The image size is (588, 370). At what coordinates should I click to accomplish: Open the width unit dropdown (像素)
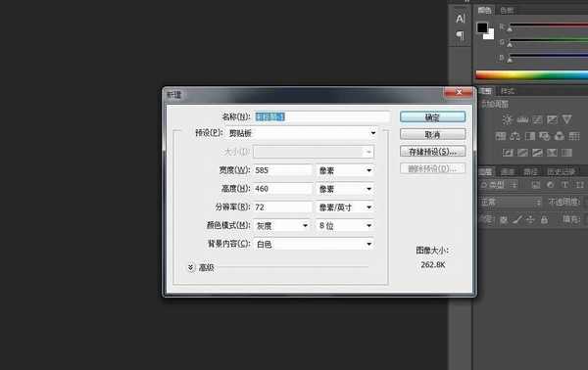345,170
